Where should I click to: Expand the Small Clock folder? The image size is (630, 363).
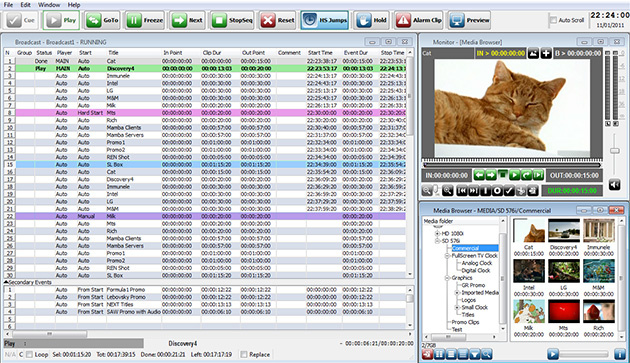point(457,308)
